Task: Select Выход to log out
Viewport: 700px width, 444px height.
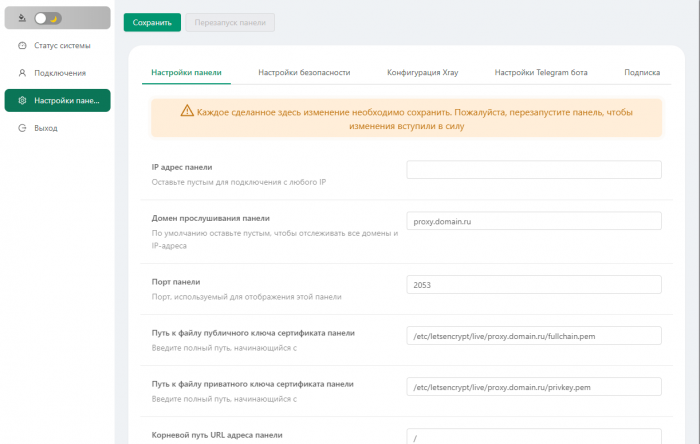Action: [46, 128]
